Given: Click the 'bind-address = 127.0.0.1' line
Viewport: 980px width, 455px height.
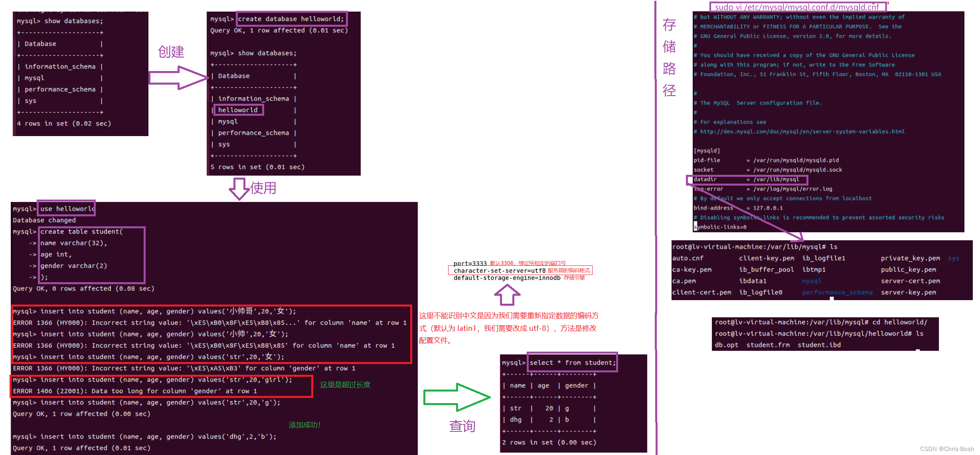Looking at the screenshot, I should (738, 208).
